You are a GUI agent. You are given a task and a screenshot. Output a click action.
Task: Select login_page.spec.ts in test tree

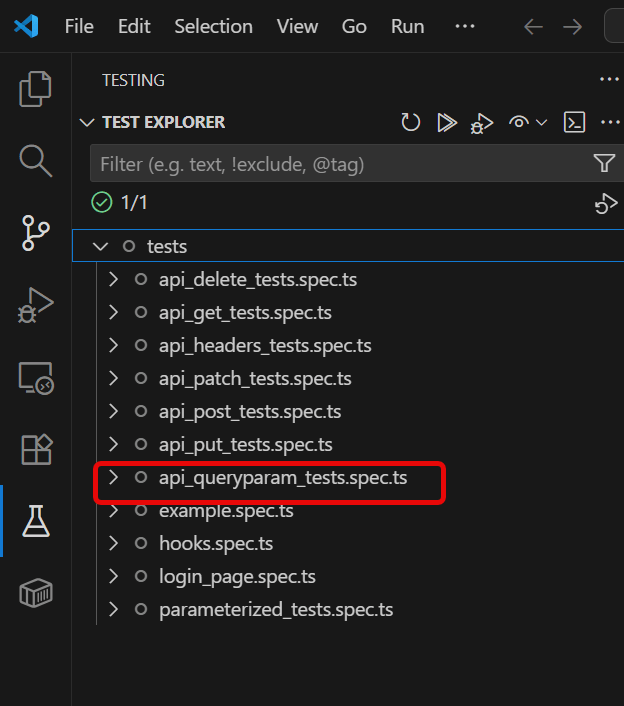[x=237, y=577]
